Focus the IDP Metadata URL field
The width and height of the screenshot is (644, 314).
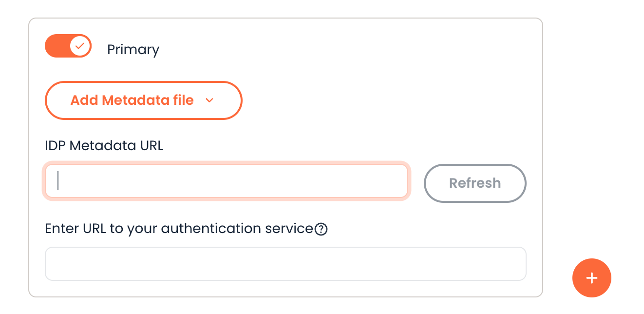pyautogui.click(x=227, y=181)
